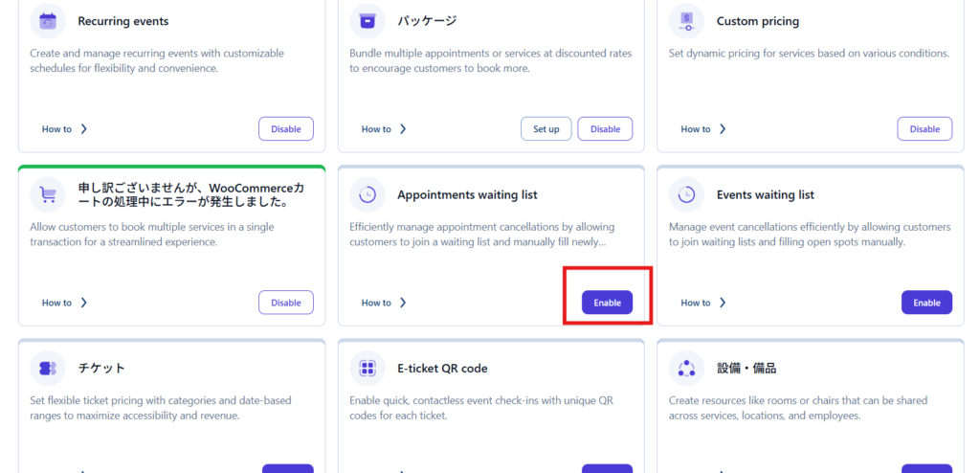Viewport: 980px width, 473px height.
Task: Click the Appointments waiting list clock icon
Action: click(367, 195)
